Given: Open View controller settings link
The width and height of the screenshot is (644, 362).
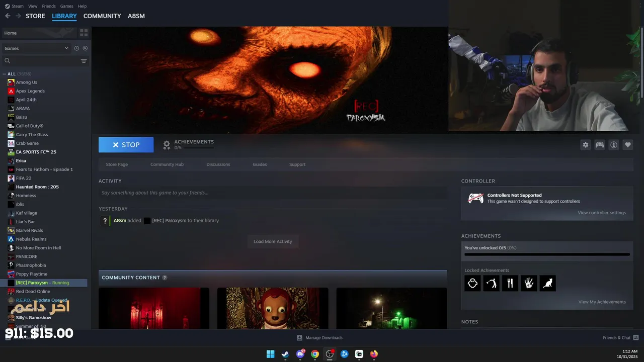Looking at the screenshot, I should click(602, 213).
